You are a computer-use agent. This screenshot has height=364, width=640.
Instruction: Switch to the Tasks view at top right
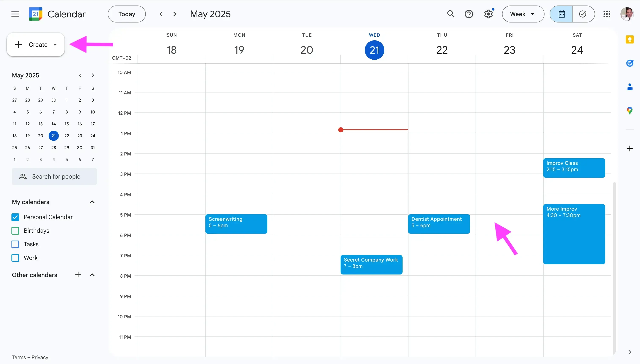[x=583, y=14]
